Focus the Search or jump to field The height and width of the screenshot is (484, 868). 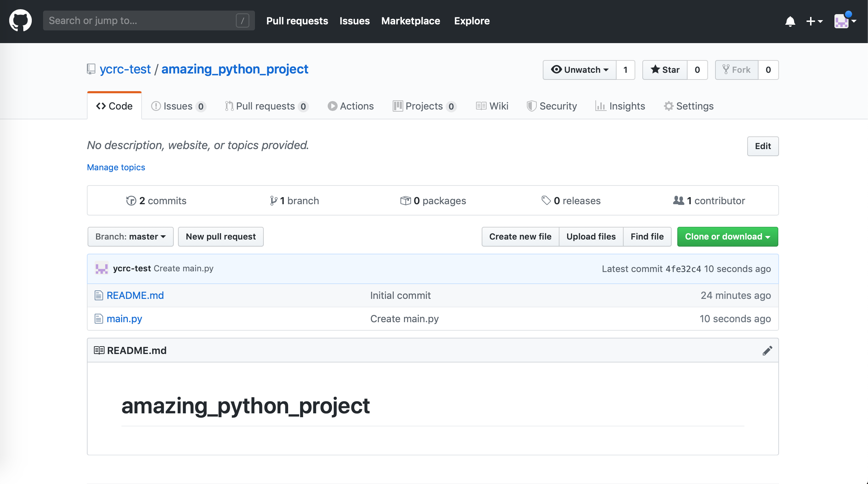click(x=149, y=20)
